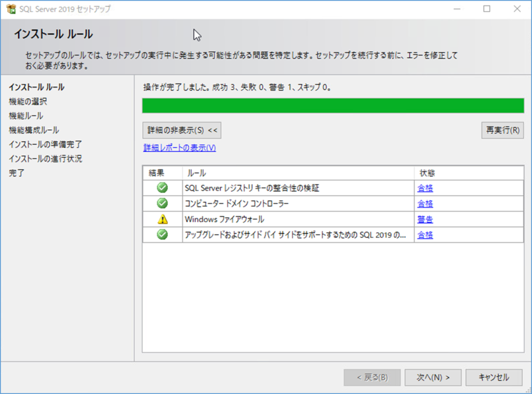Click the キャンセル button
532x394 pixels.
[494, 377]
